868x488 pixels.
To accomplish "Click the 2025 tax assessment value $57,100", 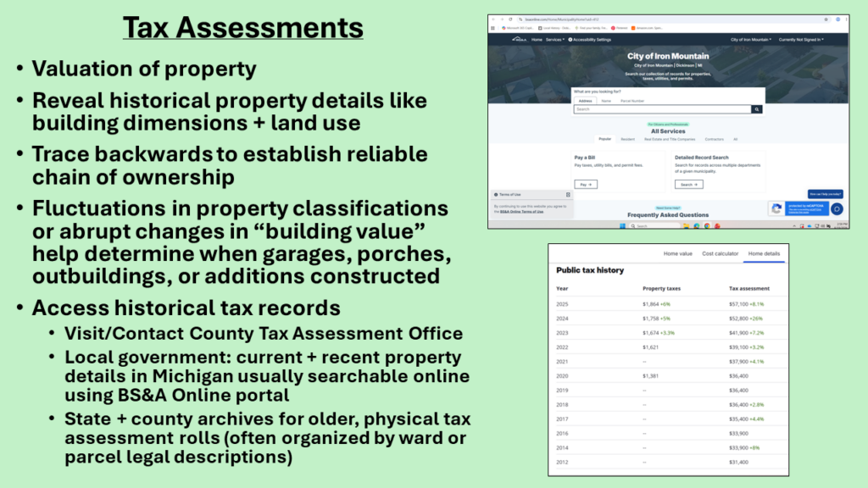I will click(738, 304).
